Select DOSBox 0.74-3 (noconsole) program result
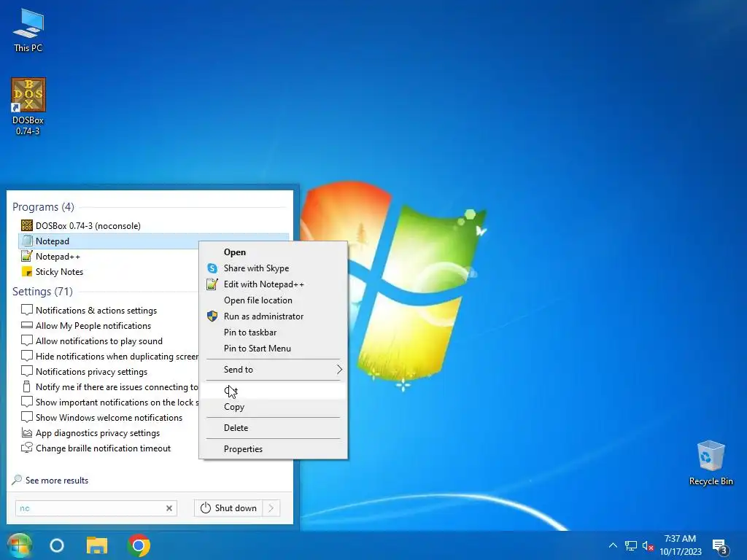Viewport: 747px width, 560px height. coord(153,226)
